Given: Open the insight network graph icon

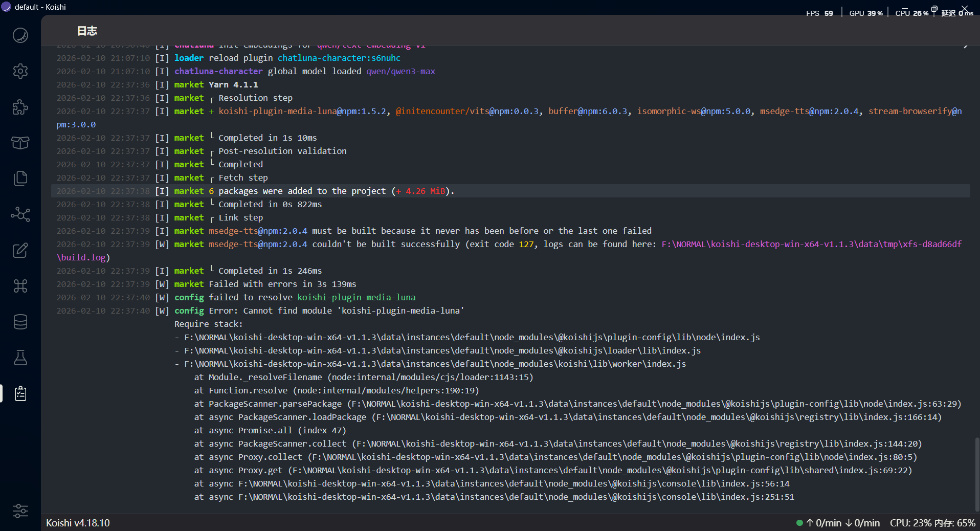Looking at the screenshot, I should (20, 214).
